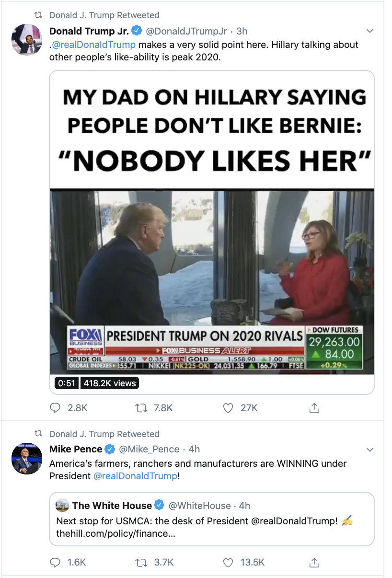Viewport: 392px width, 578px height.
Task: Open the @realDonaldTrump mention in Pence's tweet
Action: 135,476
